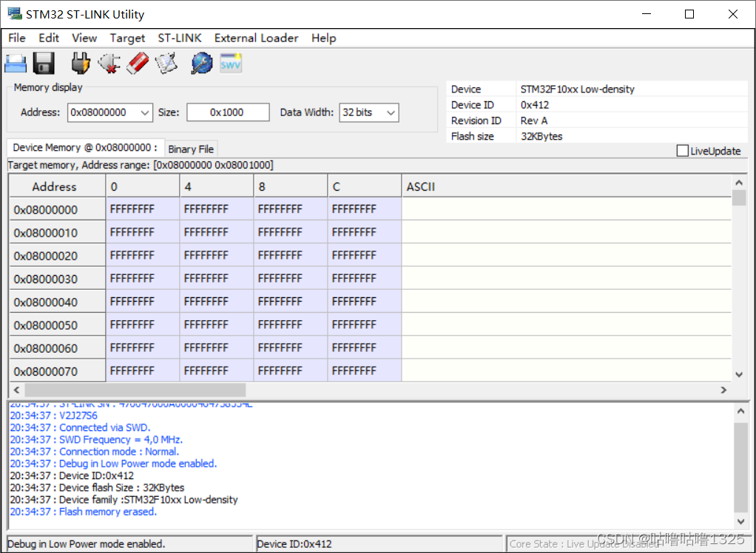This screenshot has height=553, width=756.
Task: Connect to the target via the plug icon
Action: (78, 64)
